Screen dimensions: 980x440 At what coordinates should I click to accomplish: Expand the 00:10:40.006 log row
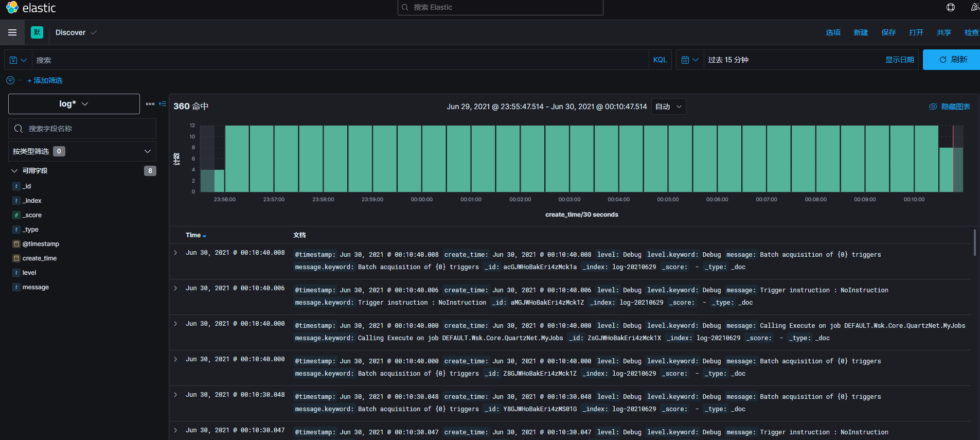click(175, 288)
